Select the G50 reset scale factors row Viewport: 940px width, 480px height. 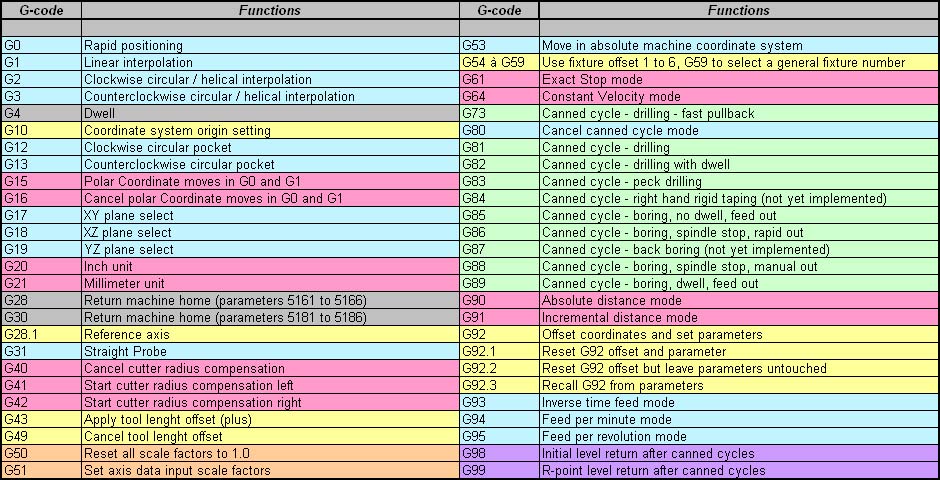230,453
